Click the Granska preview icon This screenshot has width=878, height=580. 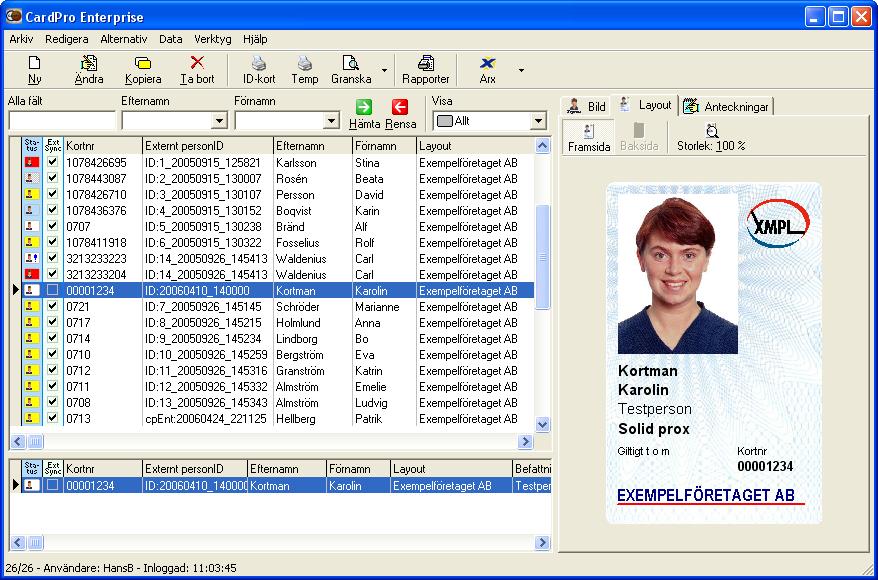[x=351, y=62]
